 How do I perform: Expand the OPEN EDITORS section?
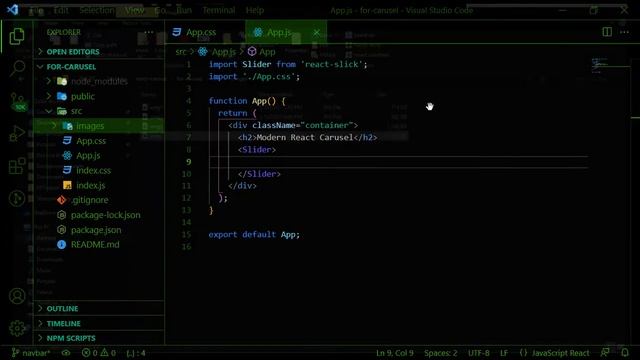click(x=73, y=52)
